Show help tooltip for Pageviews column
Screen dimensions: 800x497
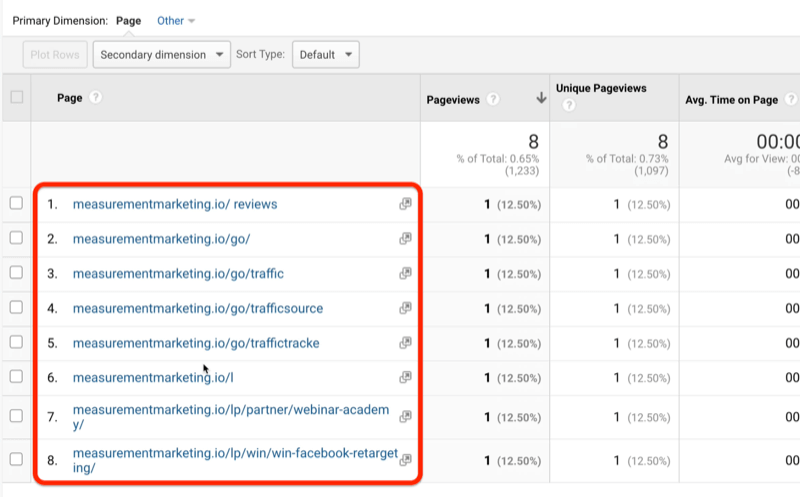[x=492, y=100]
